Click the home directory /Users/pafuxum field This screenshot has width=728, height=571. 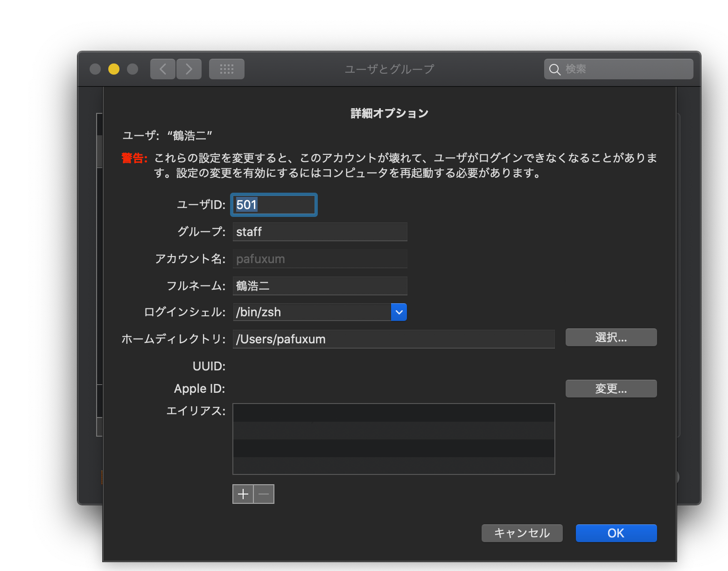point(393,339)
